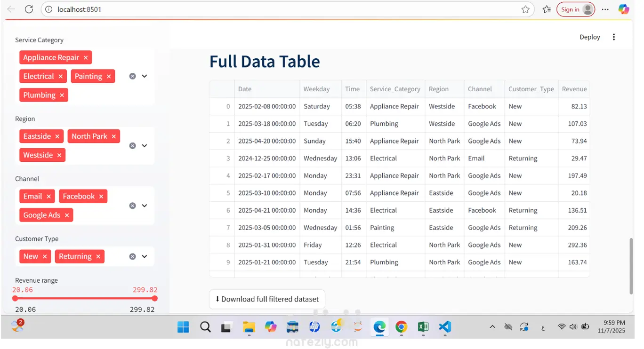Remove the Google Ads channel tag
This screenshot has width=644, height=349.
[x=67, y=215]
